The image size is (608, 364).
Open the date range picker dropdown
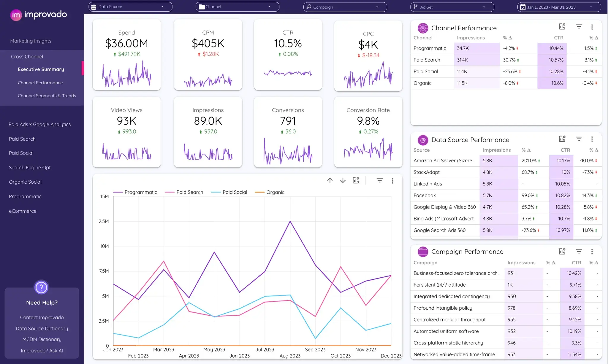pos(559,7)
